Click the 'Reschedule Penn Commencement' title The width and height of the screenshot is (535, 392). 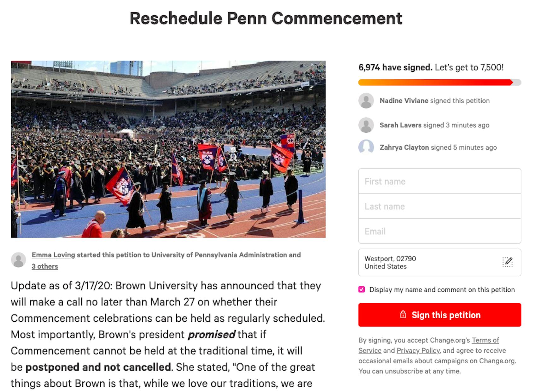[266, 18]
